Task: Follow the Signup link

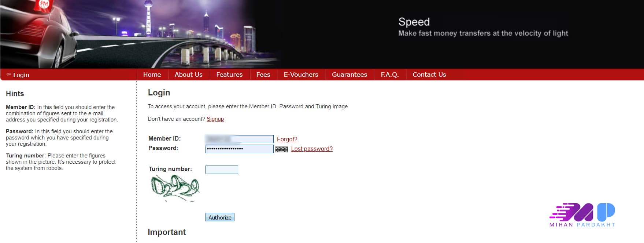Action: tap(215, 119)
